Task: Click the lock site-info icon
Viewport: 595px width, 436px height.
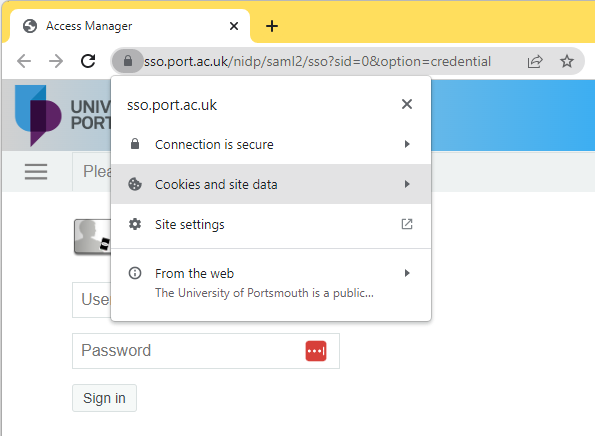Action: 128,61
